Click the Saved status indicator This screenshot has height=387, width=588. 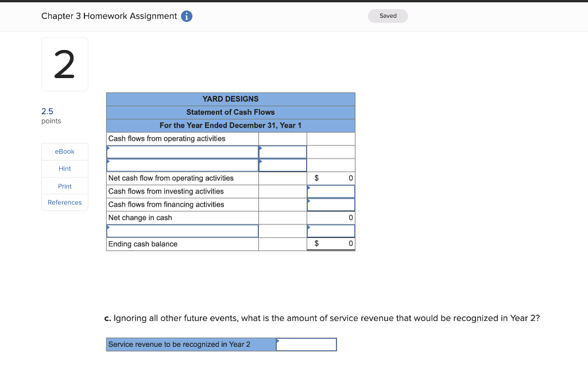tap(388, 16)
